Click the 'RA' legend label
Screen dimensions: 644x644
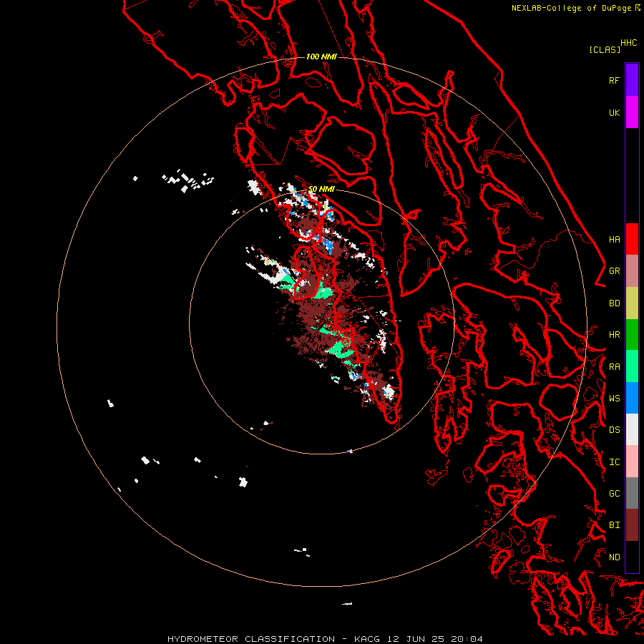(x=614, y=367)
